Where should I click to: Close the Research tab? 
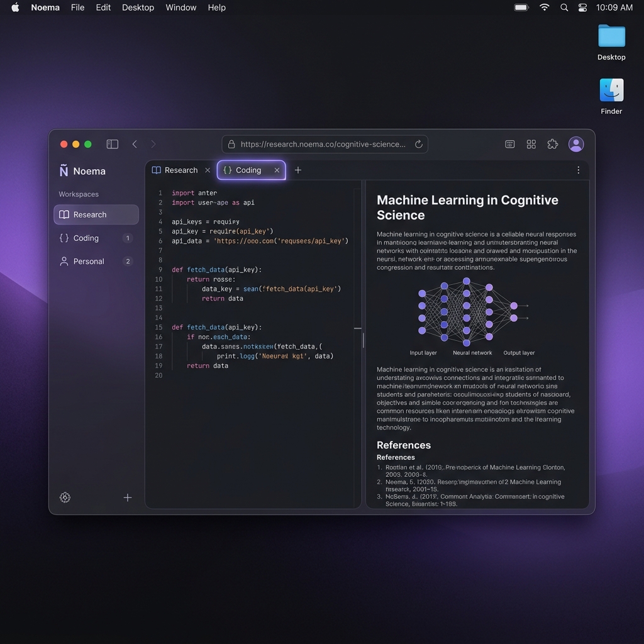208,170
